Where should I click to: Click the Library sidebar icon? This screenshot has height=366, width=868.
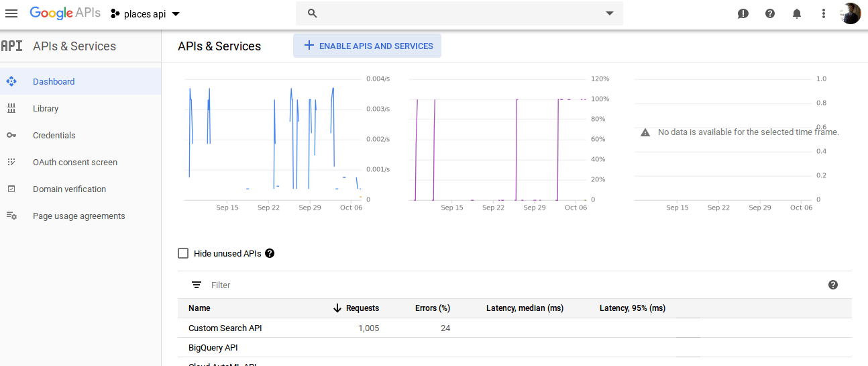(x=11, y=108)
